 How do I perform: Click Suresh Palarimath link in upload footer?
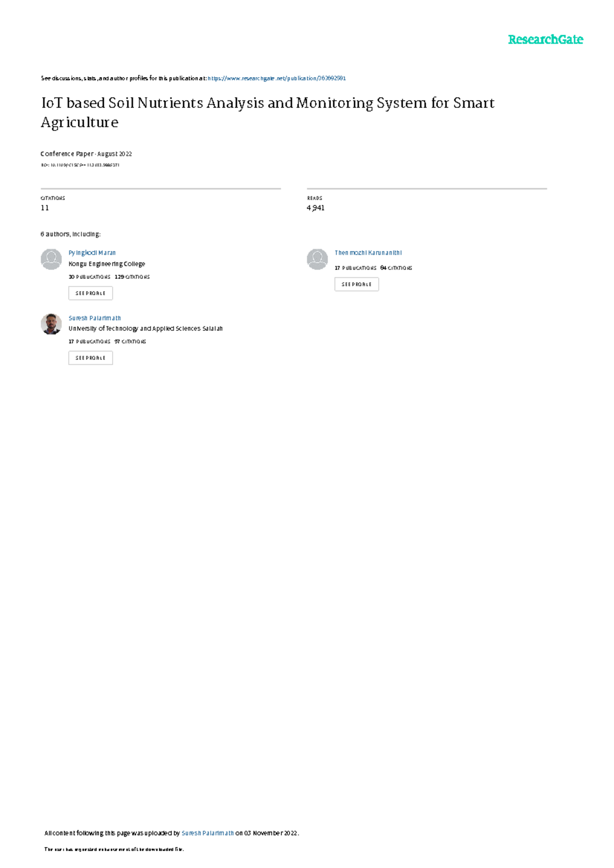point(208,833)
